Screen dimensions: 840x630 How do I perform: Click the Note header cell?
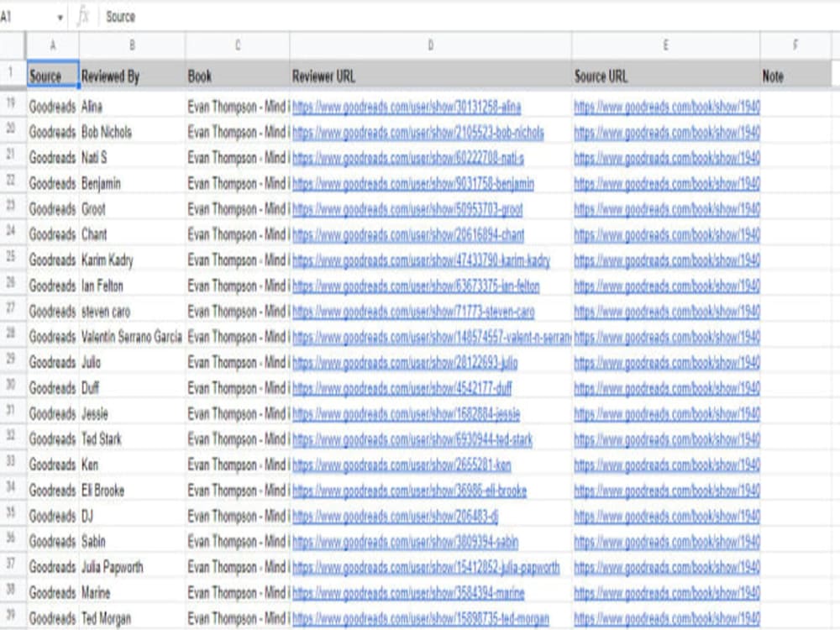[x=795, y=74]
